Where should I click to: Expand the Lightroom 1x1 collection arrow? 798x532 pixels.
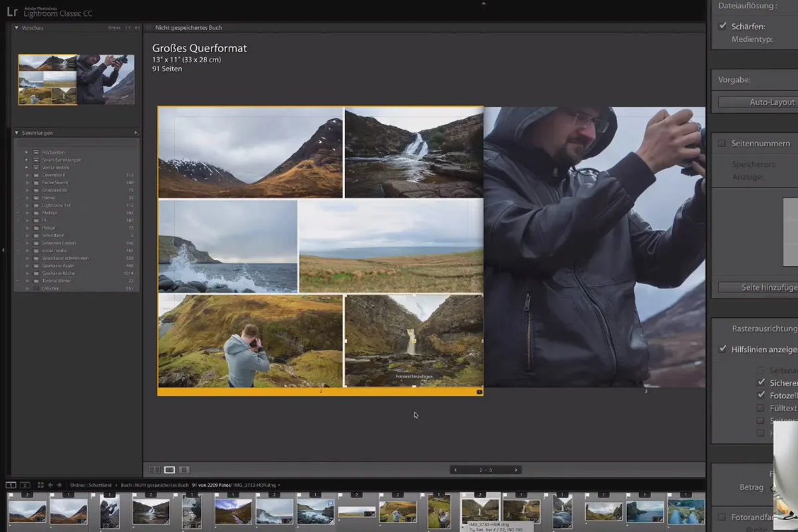coord(27,205)
